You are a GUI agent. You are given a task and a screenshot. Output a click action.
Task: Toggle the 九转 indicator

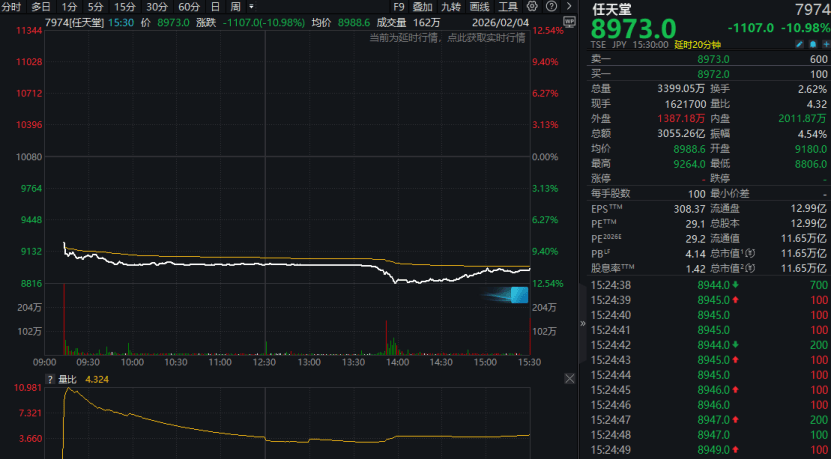click(x=451, y=6)
